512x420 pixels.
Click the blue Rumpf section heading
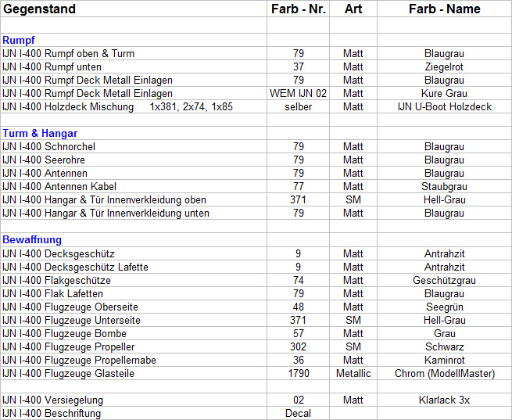coord(19,40)
